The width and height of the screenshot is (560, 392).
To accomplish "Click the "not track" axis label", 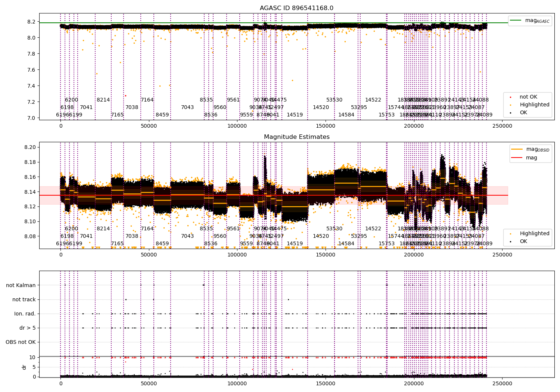I will pos(24,299).
